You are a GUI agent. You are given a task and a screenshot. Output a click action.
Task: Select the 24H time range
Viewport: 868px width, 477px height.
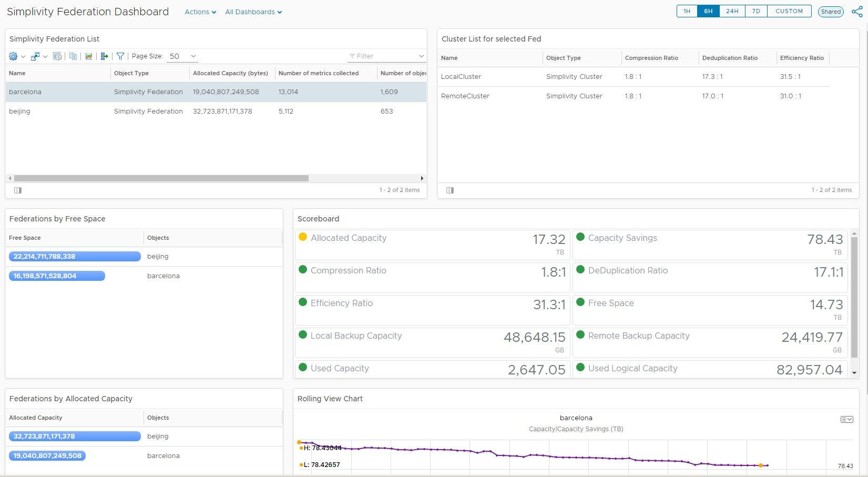click(x=732, y=11)
